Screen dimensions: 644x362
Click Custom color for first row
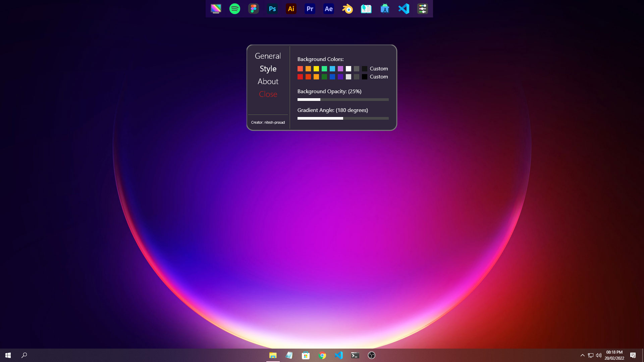[379, 68]
